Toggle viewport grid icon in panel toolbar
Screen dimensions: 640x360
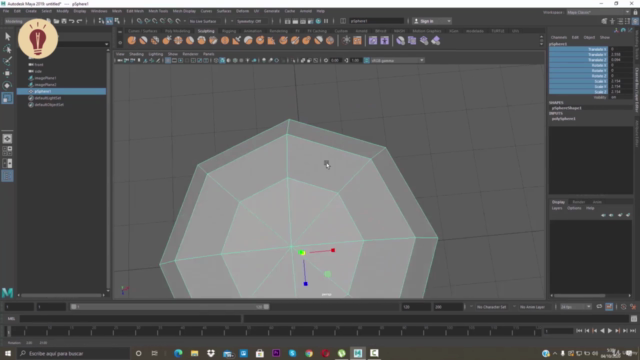pyautogui.click(x=168, y=60)
